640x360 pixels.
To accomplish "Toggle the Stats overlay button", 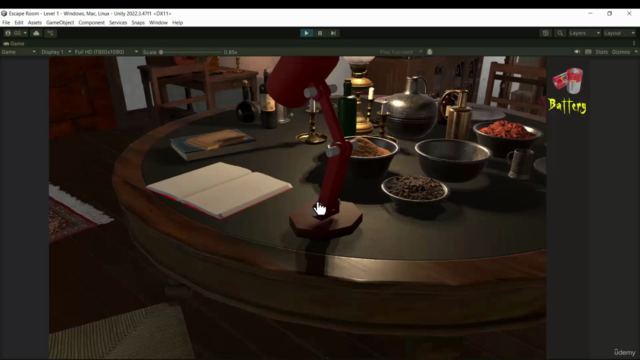I will [x=601, y=52].
